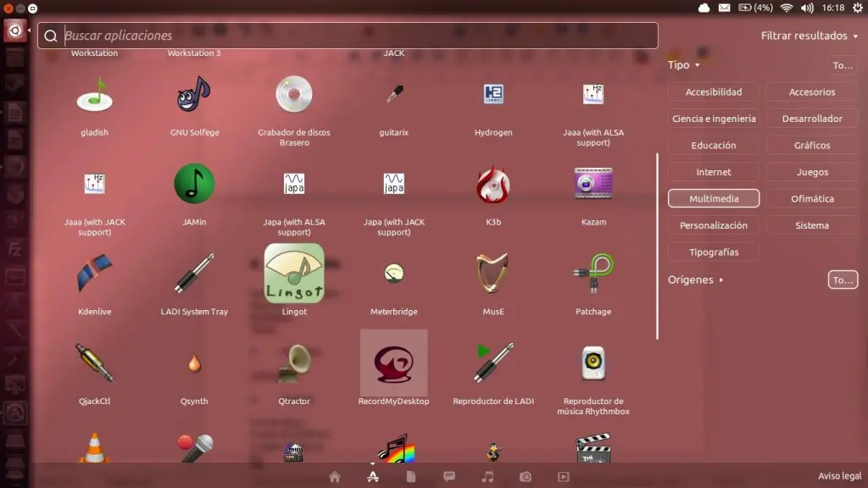Enable the Personalización filter
Viewport: 868px width, 488px height.
coord(714,225)
